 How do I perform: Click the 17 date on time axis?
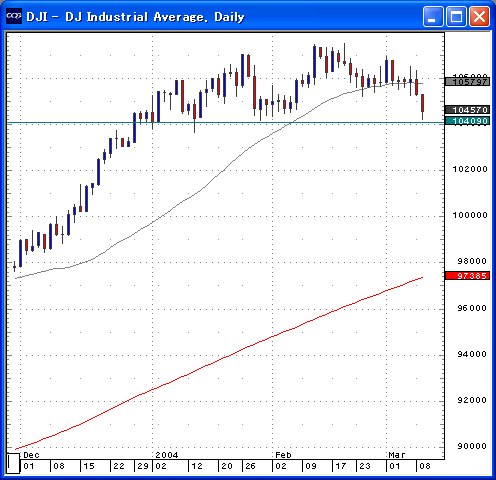[340, 466]
